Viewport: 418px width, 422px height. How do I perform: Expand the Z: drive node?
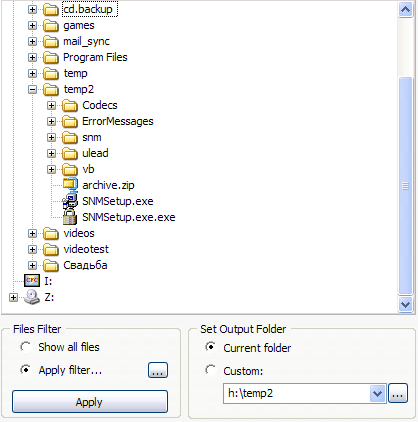pos(13,297)
